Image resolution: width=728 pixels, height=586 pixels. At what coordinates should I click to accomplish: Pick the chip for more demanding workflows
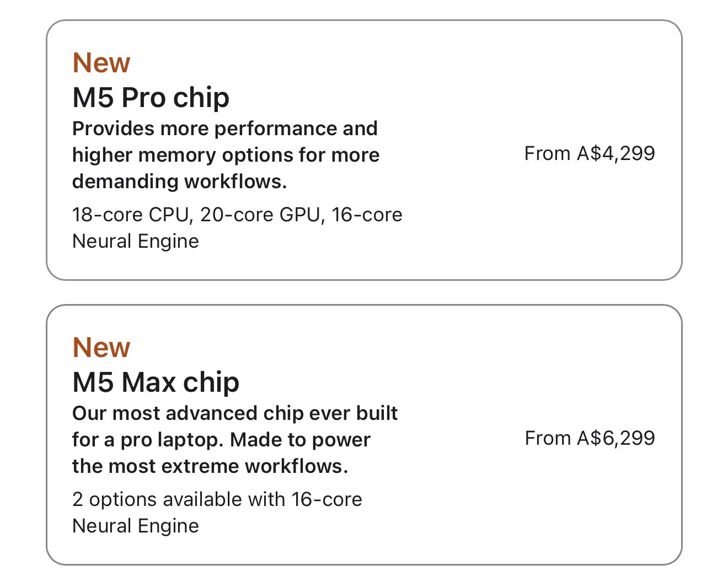pyautogui.click(x=364, y=150)
